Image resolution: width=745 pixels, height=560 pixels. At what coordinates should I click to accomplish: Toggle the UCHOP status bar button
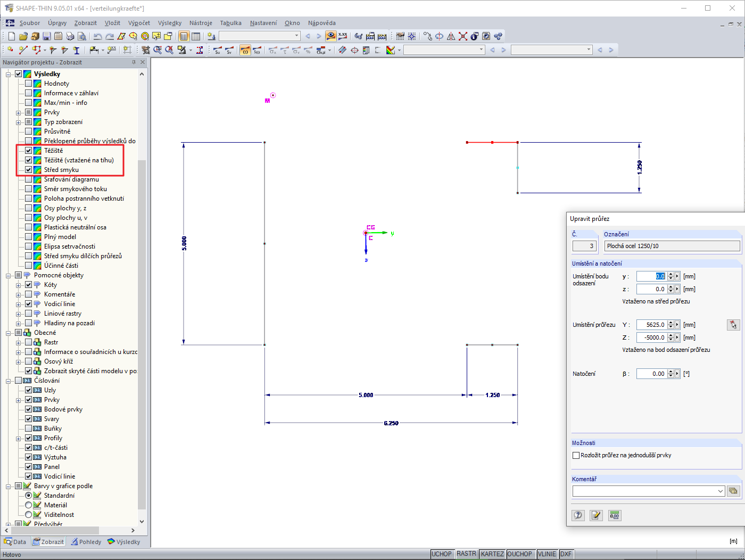tap(442, 554)
